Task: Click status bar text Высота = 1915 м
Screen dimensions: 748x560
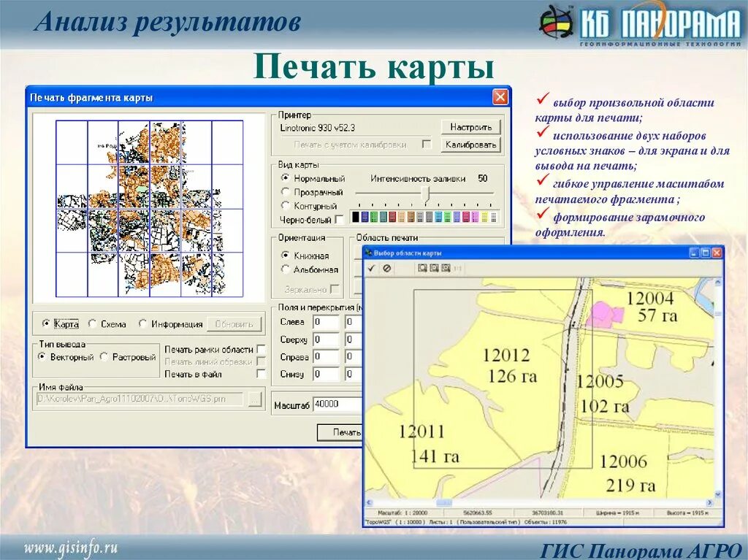Action: pos(688,513)
